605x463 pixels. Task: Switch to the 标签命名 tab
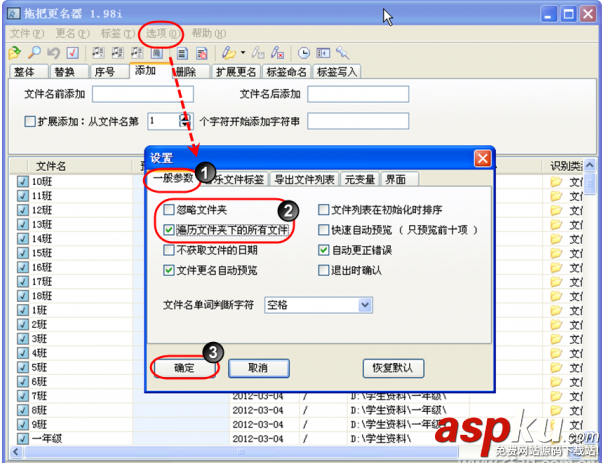pyautogui.click(x=287, y=72)
